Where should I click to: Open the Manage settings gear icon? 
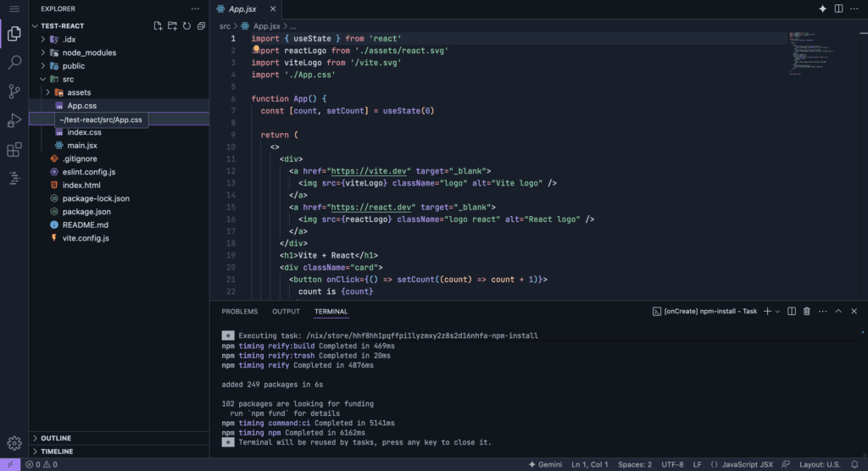(14, 443)
